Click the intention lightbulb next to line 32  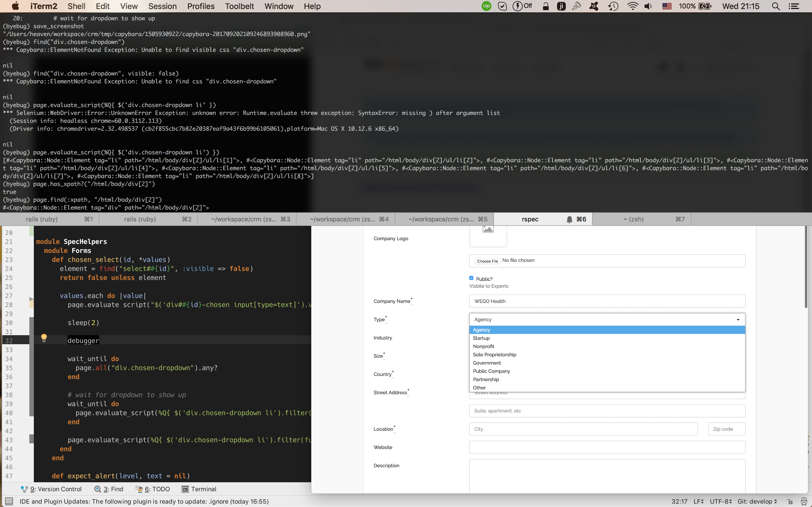(45, 338)
